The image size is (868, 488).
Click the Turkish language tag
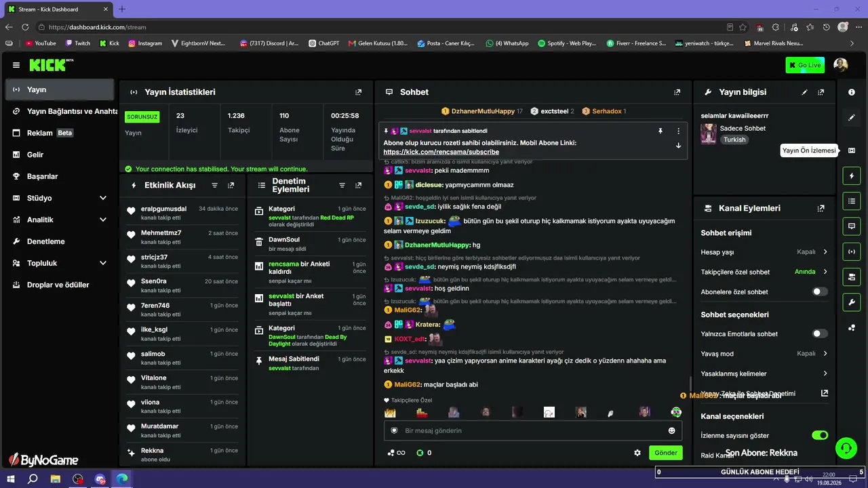[x=734, y=140]
